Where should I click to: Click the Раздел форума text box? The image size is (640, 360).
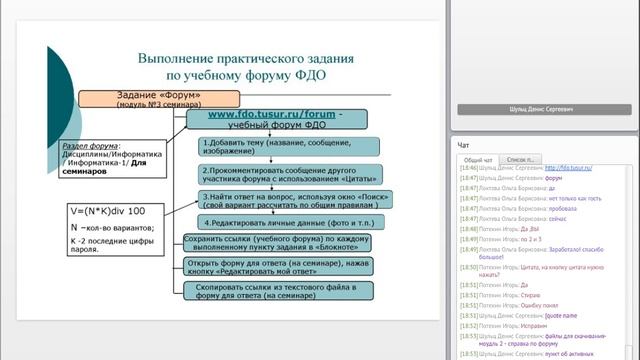113,159
